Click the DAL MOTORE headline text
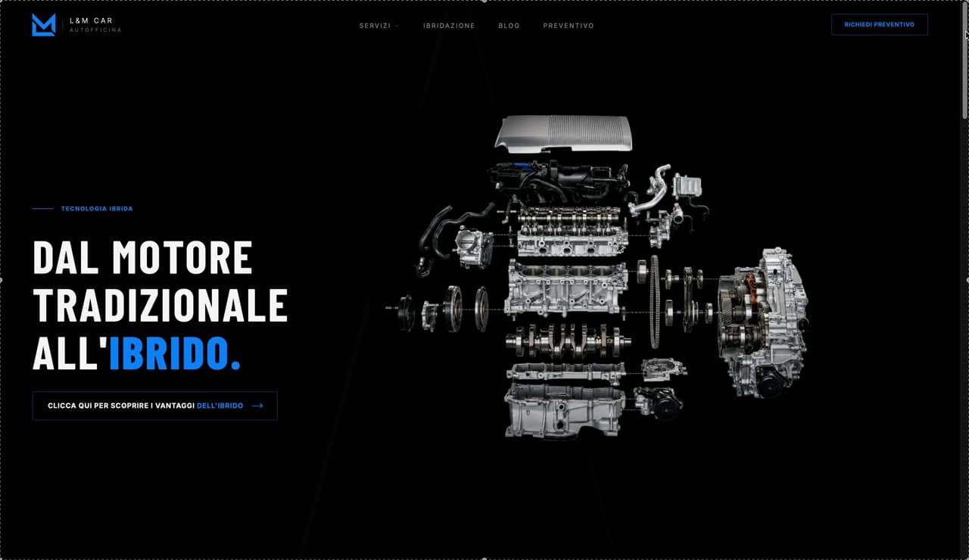Image resolution: width=969 pixels, height=560 pixels. [142, 257]
